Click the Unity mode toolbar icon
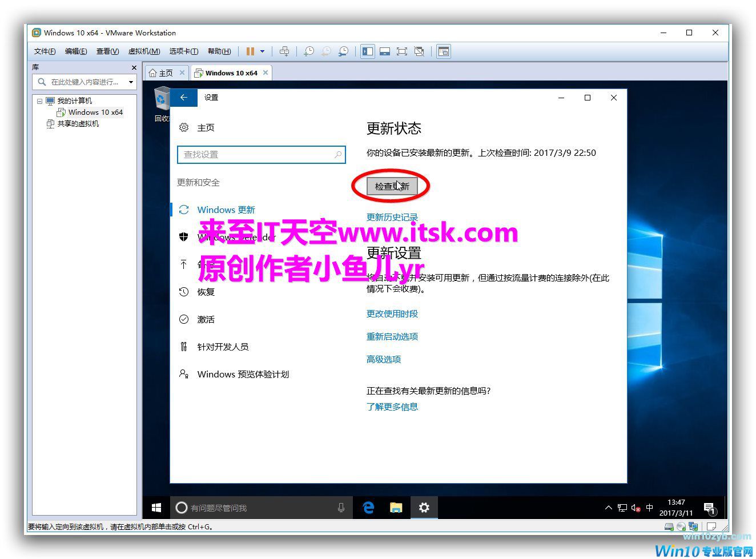 coord(419,51)
